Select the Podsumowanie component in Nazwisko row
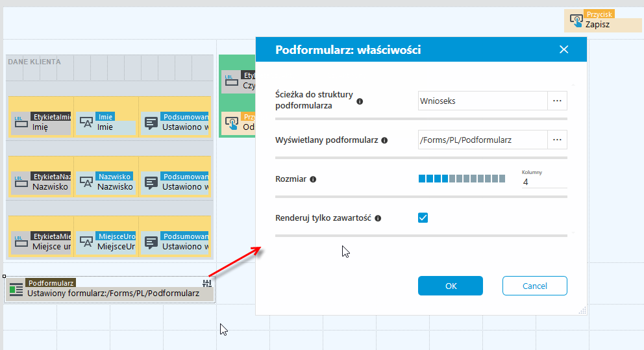644x350 pixels. point(175,182)
